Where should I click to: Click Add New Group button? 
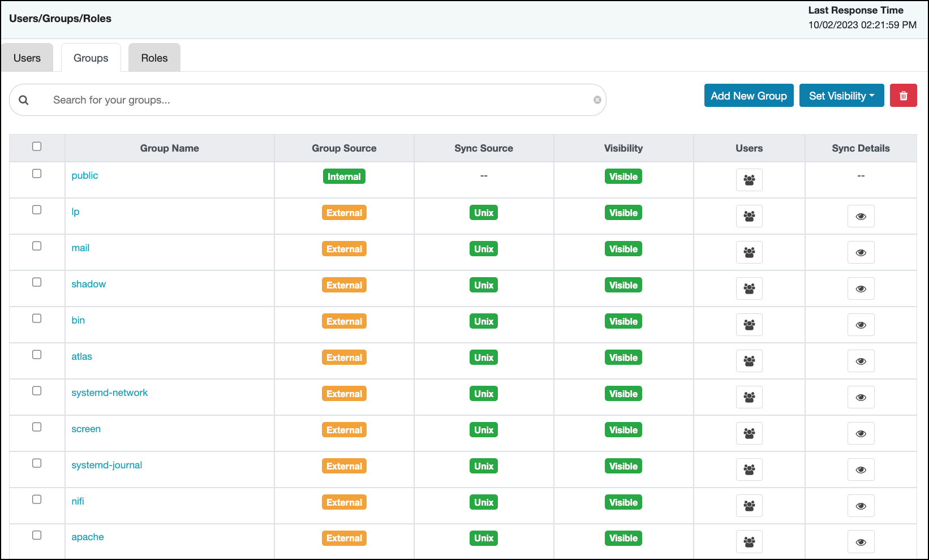click(x=749, y=96)
